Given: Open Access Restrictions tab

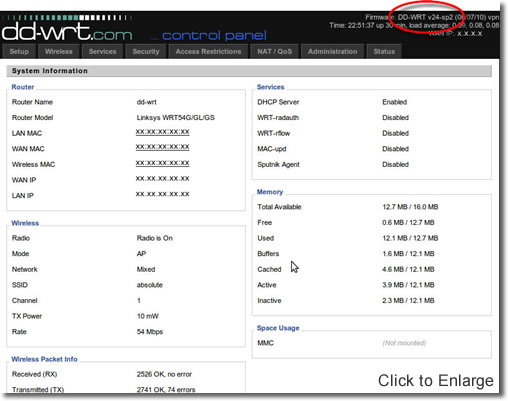Looking at the screenshot, I should (208, 52).
